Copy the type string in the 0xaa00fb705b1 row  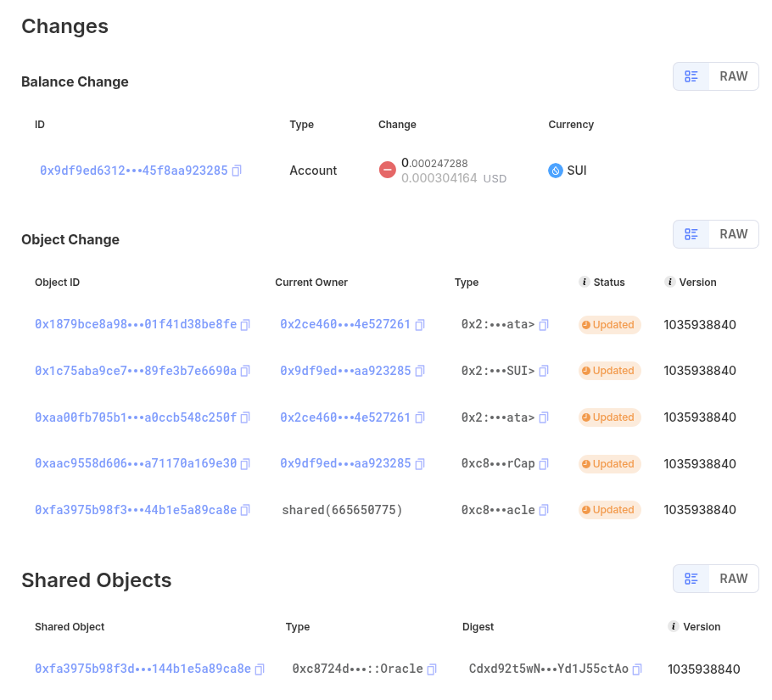544,418
